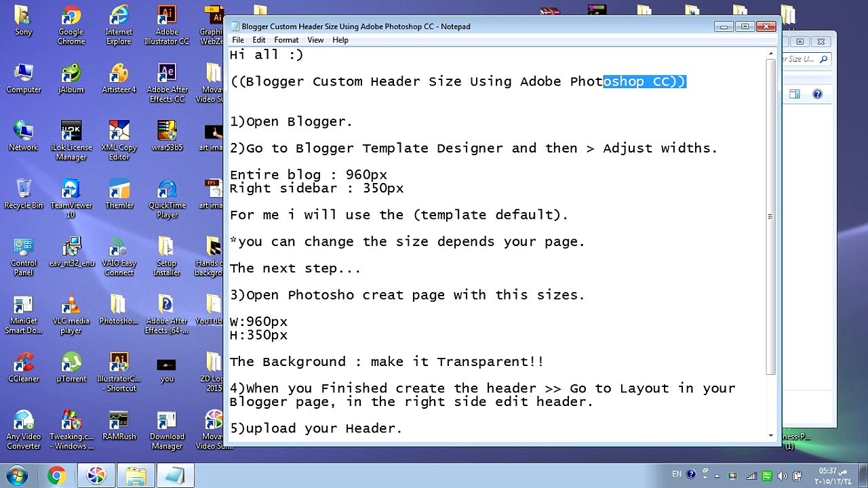Screen dimensions: 868x488
Task: Close the Explorer window behind Notepad
Action: click(821, 42)
